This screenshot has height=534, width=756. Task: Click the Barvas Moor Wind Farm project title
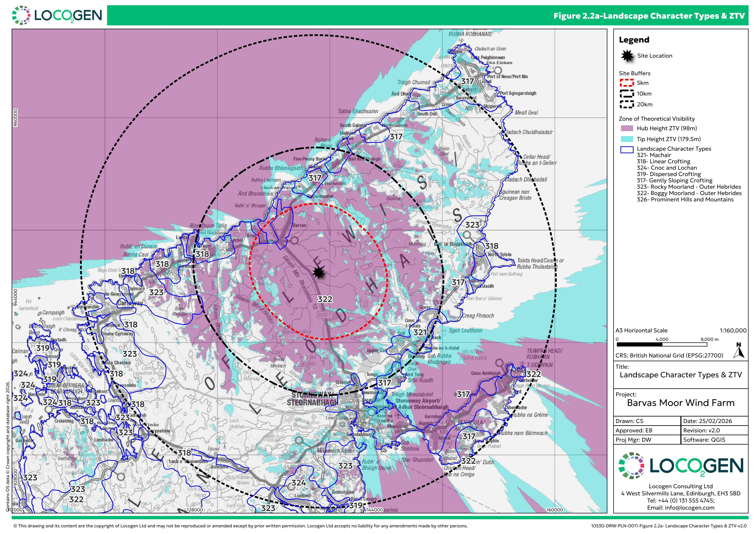[681, 403]
